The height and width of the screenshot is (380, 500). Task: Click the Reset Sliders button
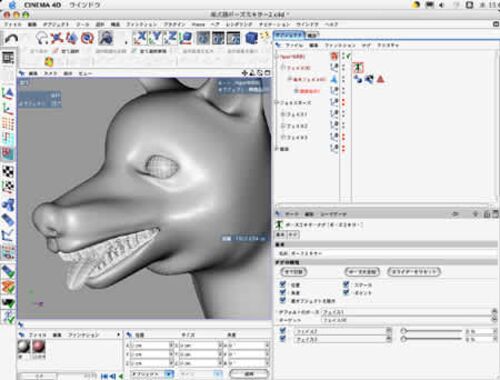414,272
